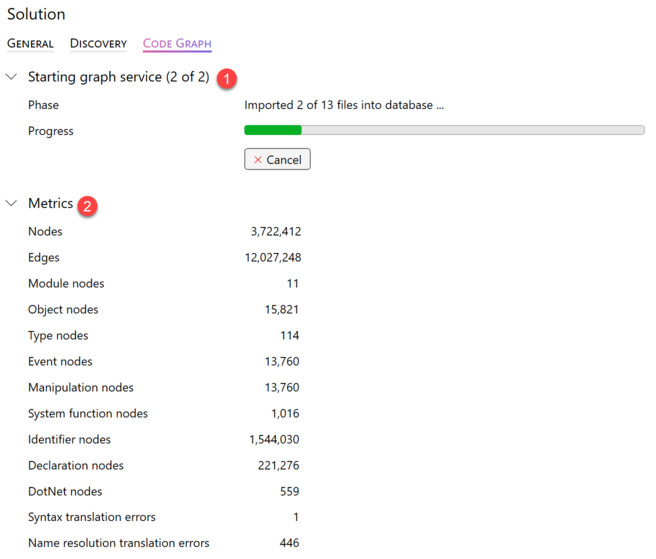Select the Manipulation nodes value 13,760
656x559 pixels.
282,387
